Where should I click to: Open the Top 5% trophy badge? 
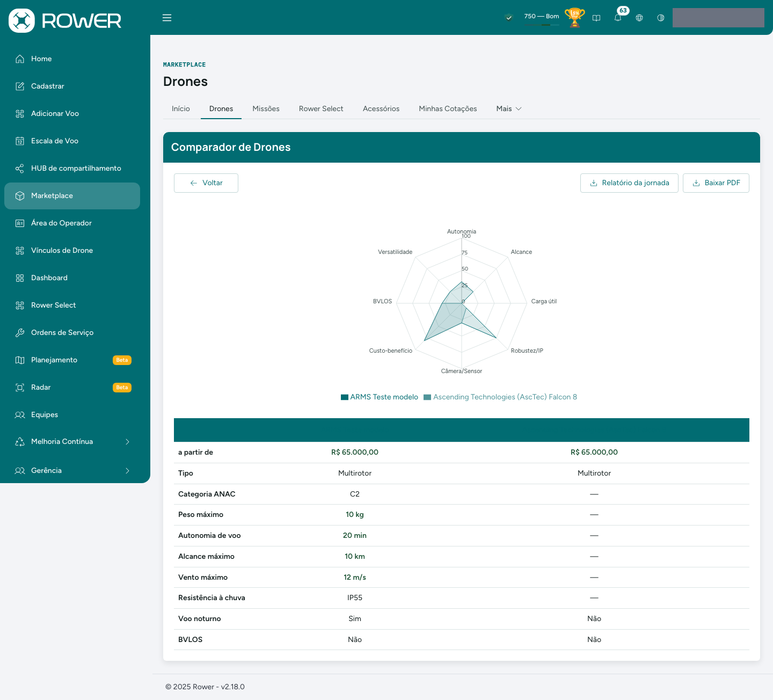[574, 17]
